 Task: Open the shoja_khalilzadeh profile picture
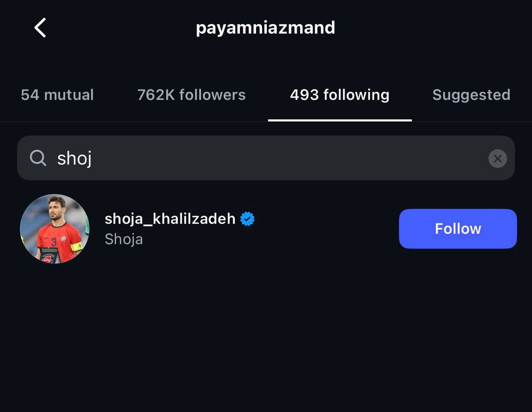tap(54, 229)
